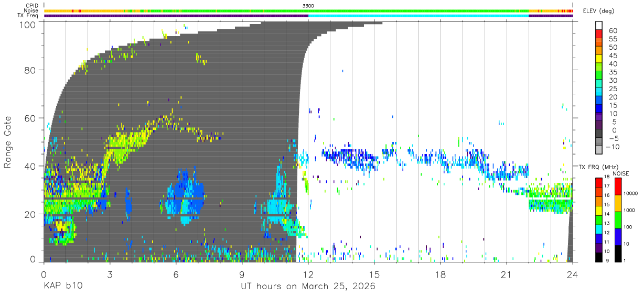The height and width of the screenshot is (297, 644).
Task: Click the 80 tick label on the Range Gate axis
Action: click(x=30, y=70)
